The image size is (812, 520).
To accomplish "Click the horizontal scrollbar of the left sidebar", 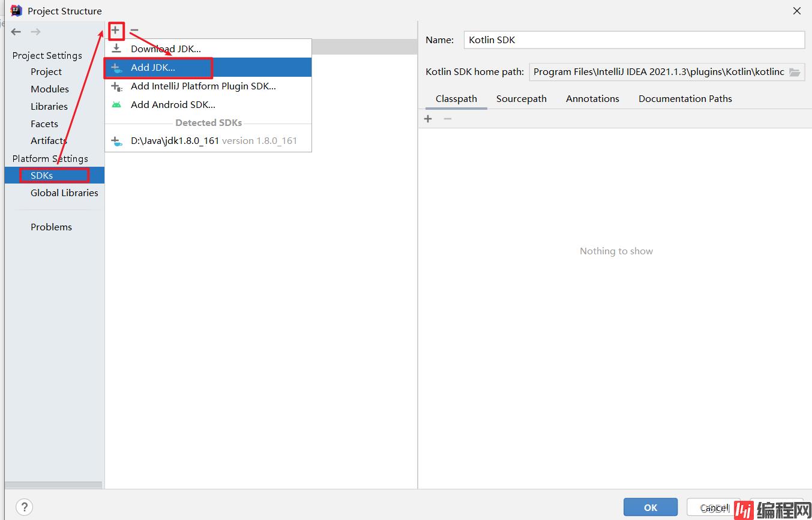I will pos(53,485).
